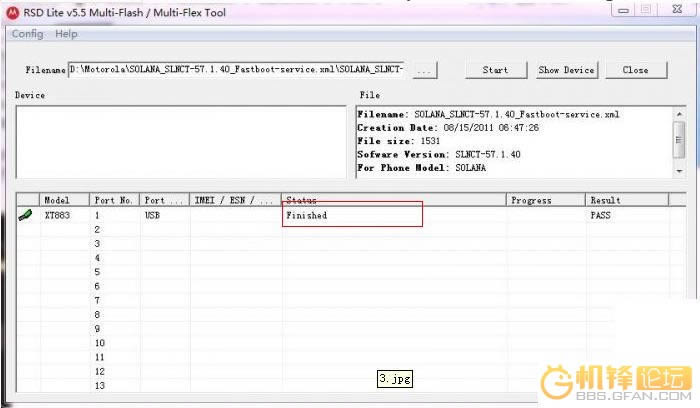Click the Close button beside Show Device
700x408 pixels.
pos(635,70)
